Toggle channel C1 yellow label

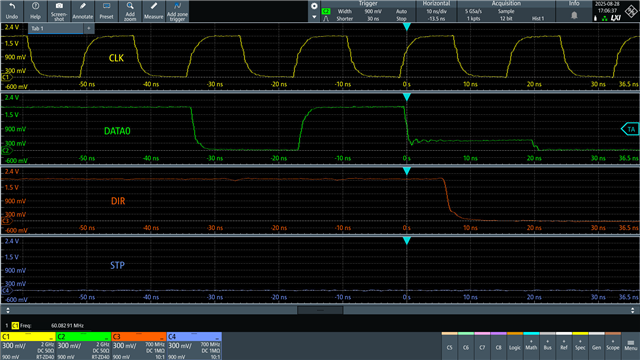[28, 337]
